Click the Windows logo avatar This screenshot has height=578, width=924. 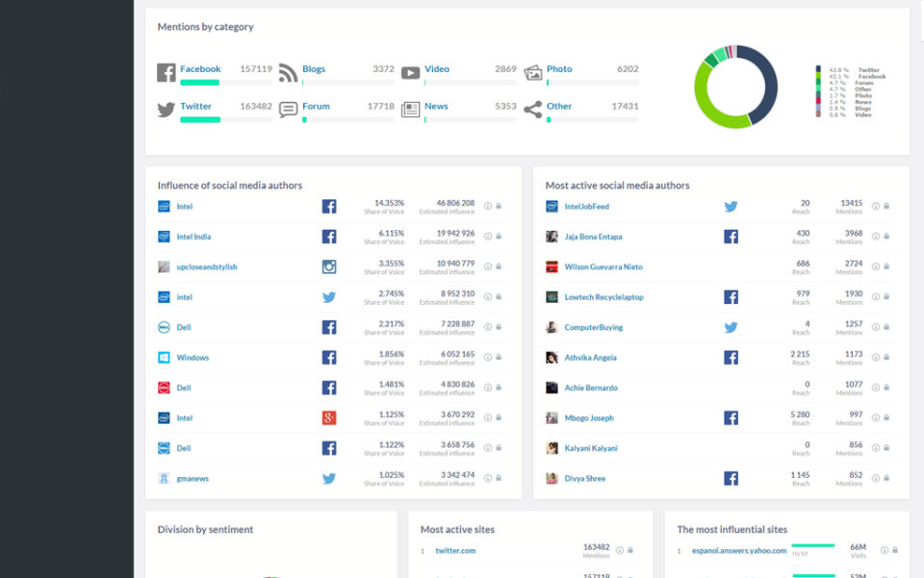coord(164,357)
